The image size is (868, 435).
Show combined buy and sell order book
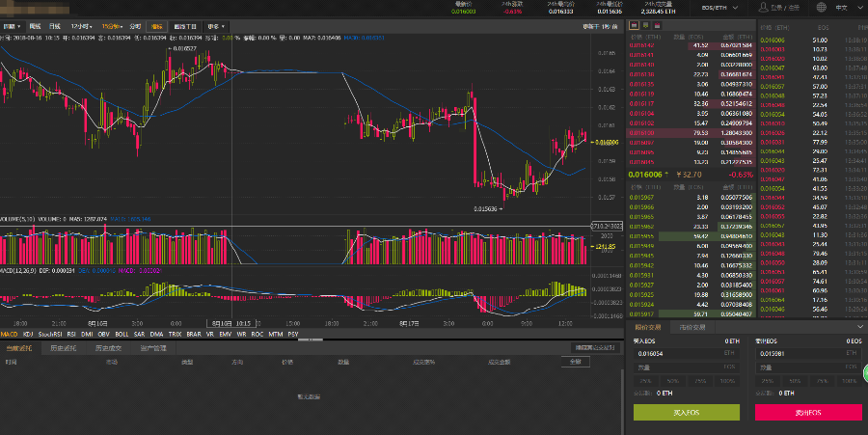coord(633,26)
